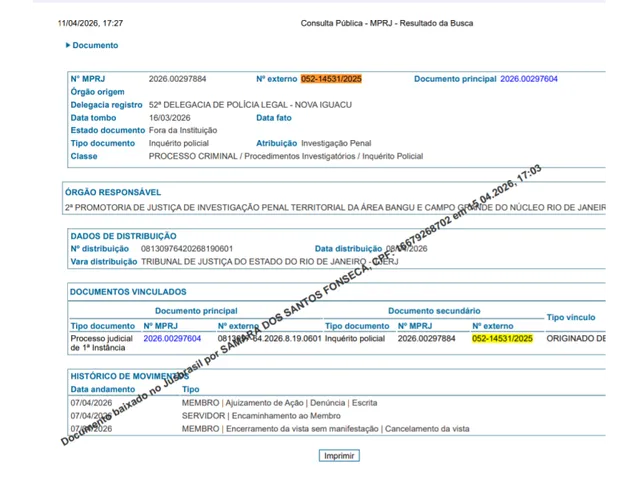Select Tipo documento value Inquérito policial at top

(179, 143)
